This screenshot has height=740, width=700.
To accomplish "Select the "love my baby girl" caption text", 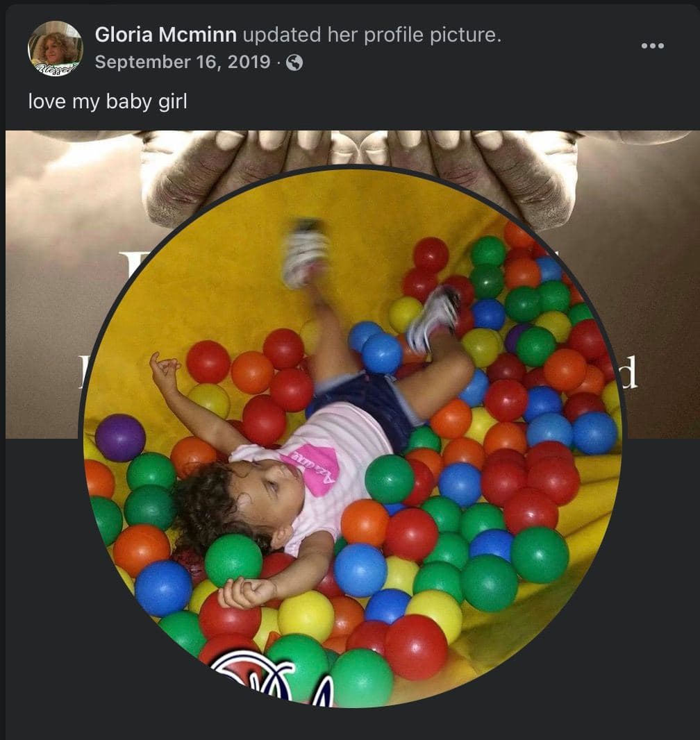I will point(108,101).
